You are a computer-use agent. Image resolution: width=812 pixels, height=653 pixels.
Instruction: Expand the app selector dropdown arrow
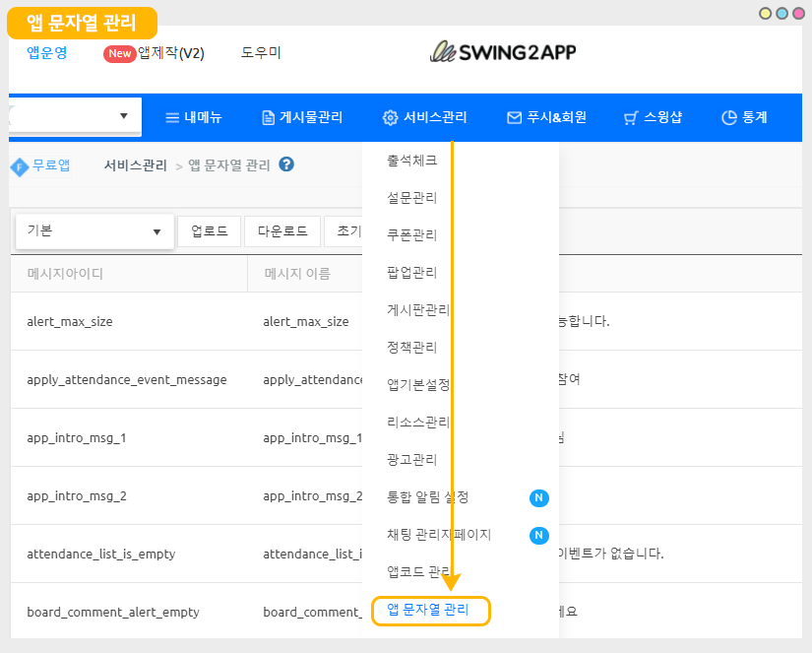pos(124,116)
